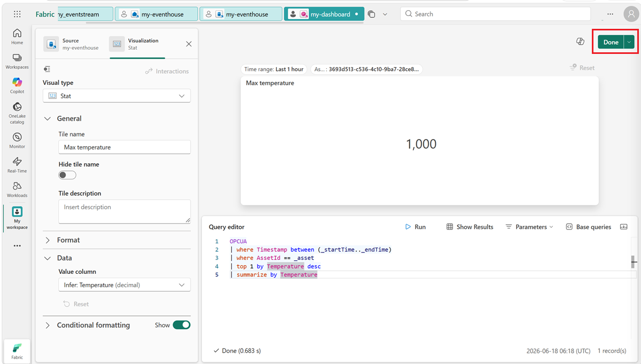Switch to the Visualization tab
Viewport: 641px width, 364px height.
[x=137, y=44]
